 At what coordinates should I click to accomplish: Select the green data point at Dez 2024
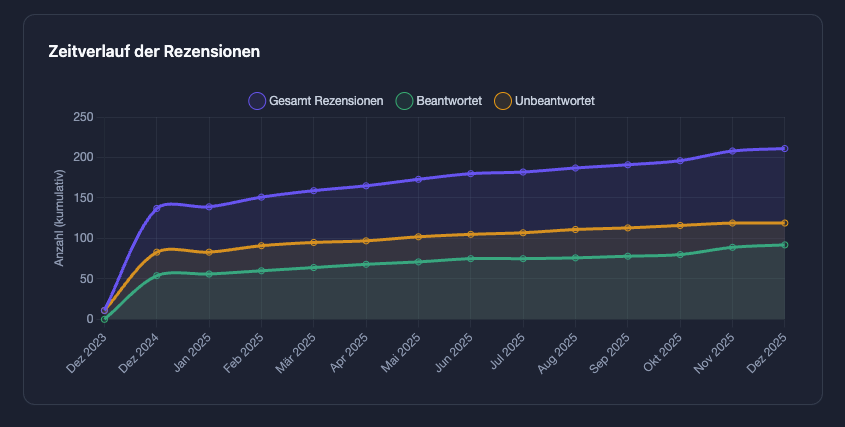[x=157, y=275]
